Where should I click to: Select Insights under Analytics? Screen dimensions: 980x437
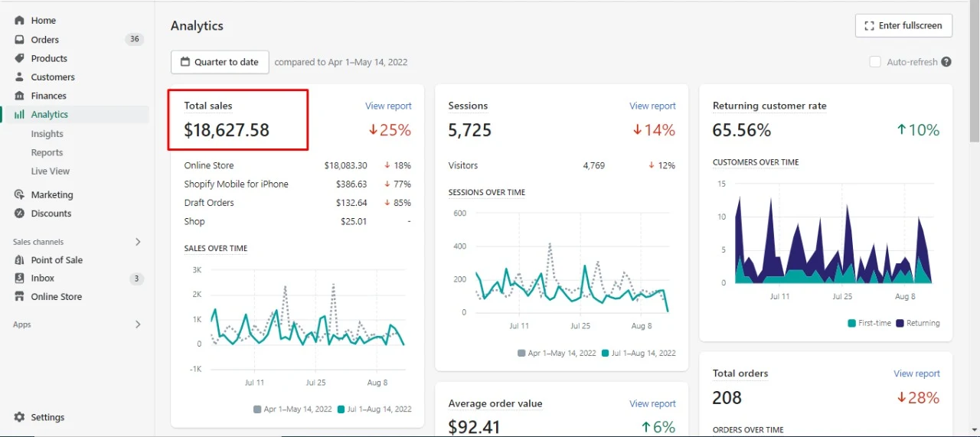tap(47, 134)
